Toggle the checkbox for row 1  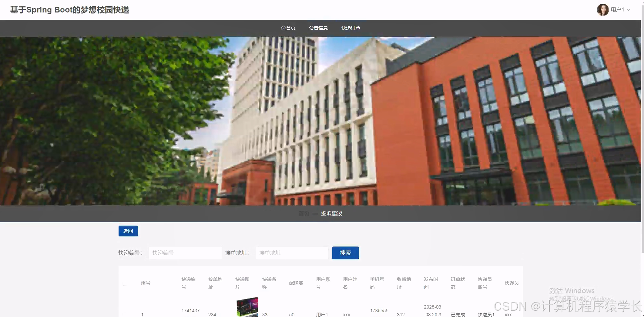[x=125, y=315]
